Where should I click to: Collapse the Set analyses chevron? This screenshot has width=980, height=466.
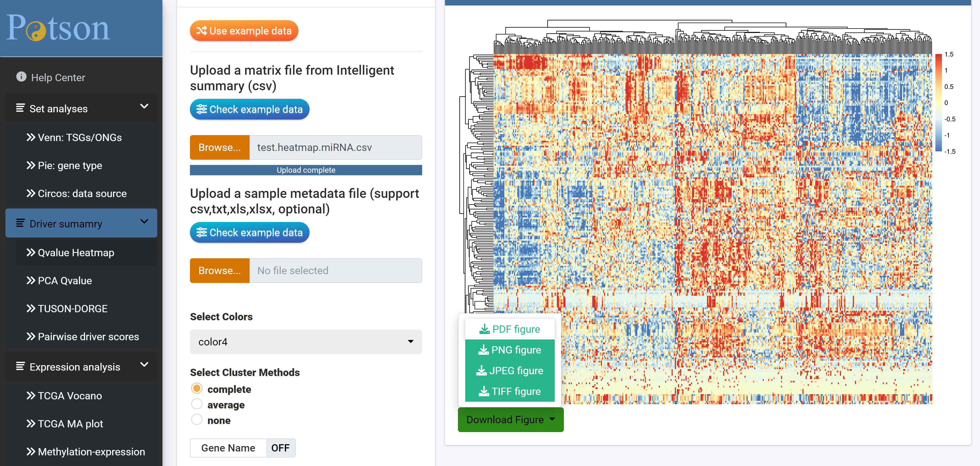144,106
